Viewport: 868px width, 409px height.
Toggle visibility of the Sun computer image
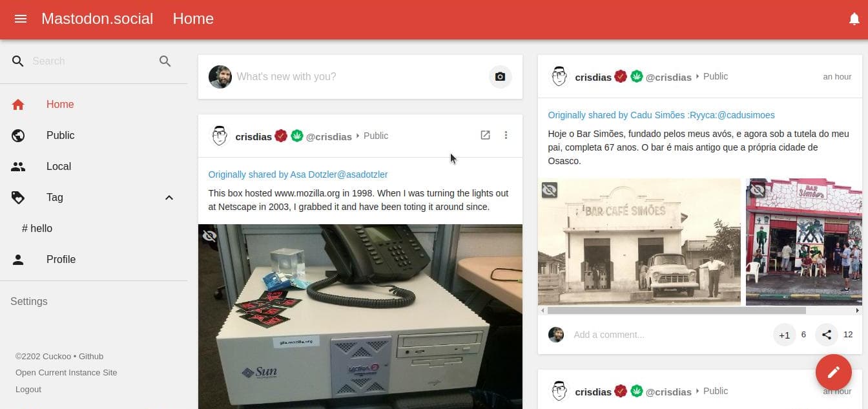[x=209, y=236]
